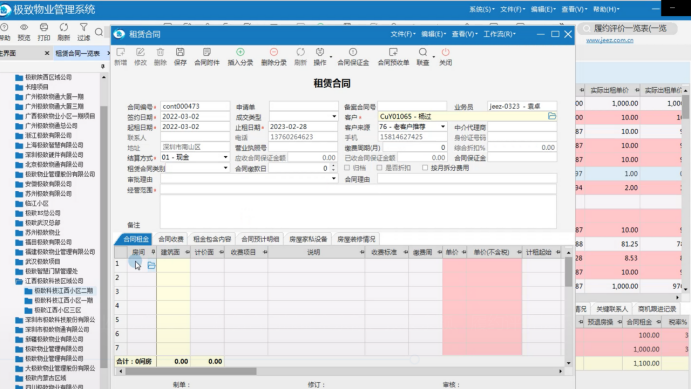Click the 业务员 field jeez-0323

click(522, 106)
